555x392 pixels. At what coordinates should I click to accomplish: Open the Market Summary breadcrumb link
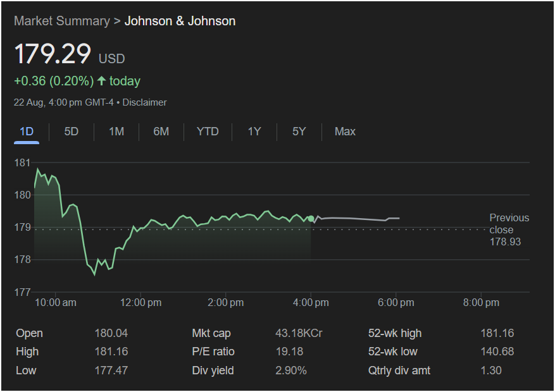tap(61, 21)
